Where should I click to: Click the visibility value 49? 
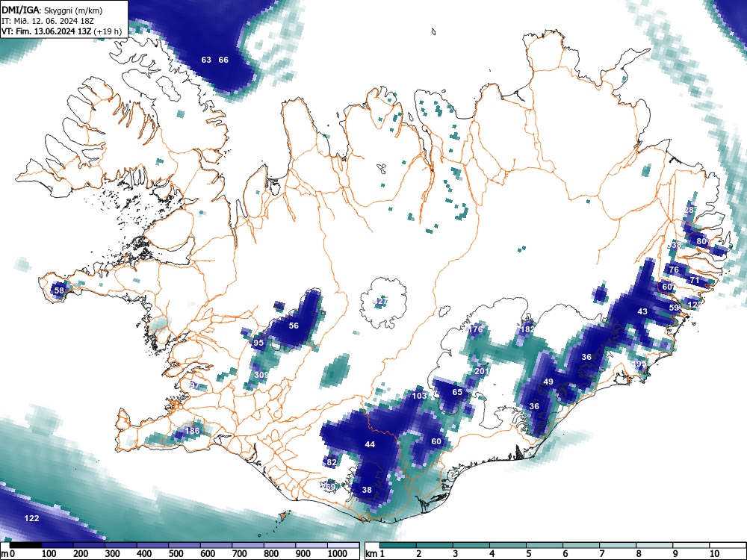coord(548,382)
